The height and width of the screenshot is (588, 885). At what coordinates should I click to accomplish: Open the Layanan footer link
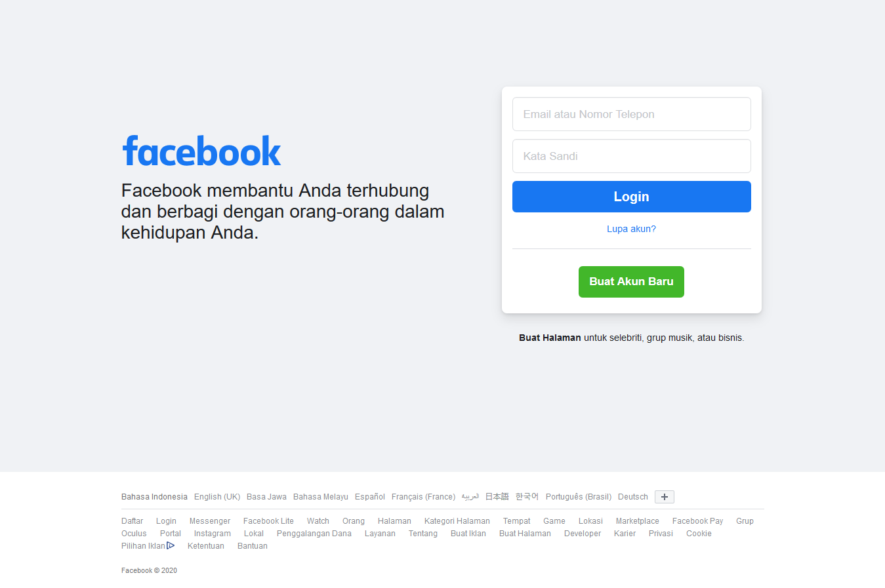[x=380, y=534]
